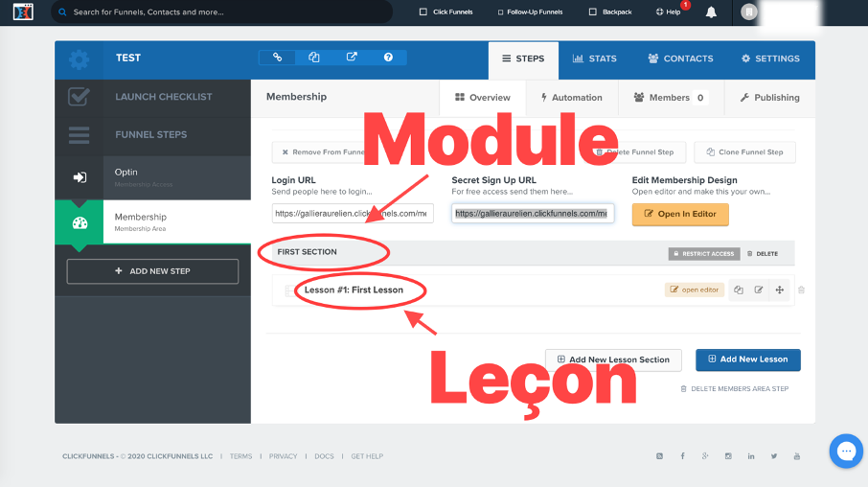Open the Twitter footer icon
The width and height of the screenshot is (868, 487).
[774, 456]
